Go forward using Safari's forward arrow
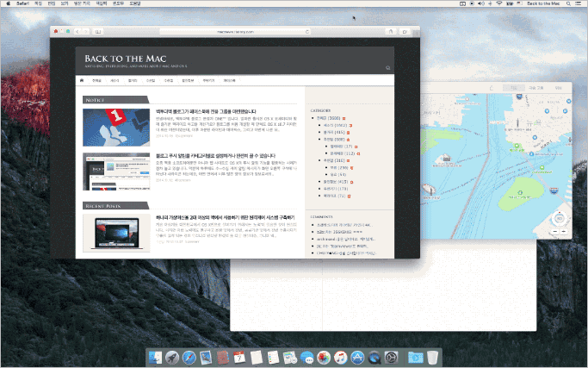The width and height of the screenshot is (588, 368). pyautogui.click(x=85, y=32)
